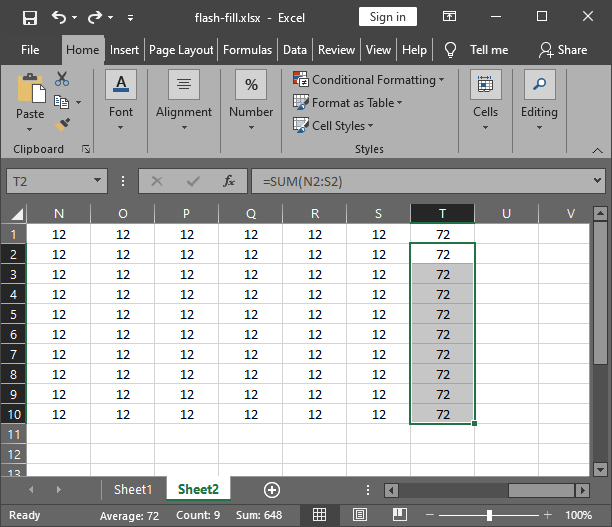Screen dimensions: 612x527
Task: Click the horizontal scrollbar left arrow
Action: point(391,490)
